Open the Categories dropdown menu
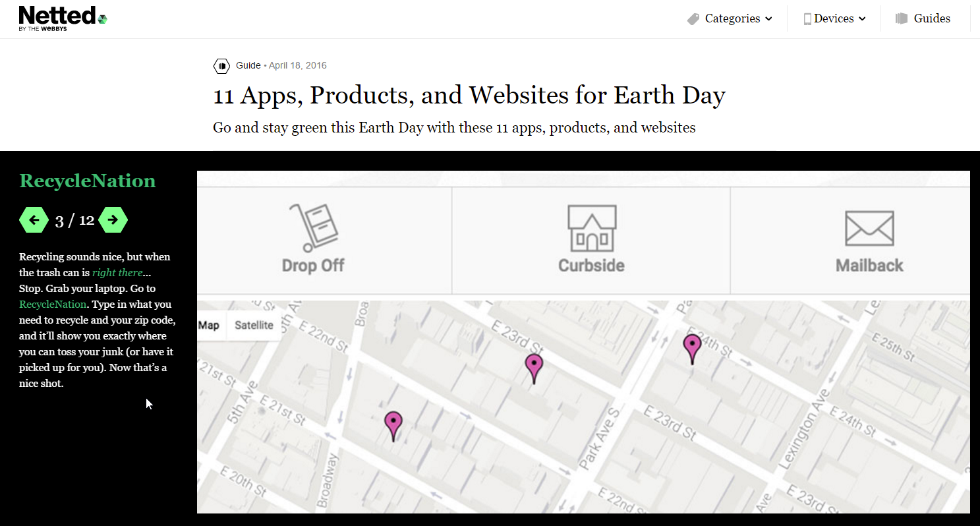 (738, 19)
